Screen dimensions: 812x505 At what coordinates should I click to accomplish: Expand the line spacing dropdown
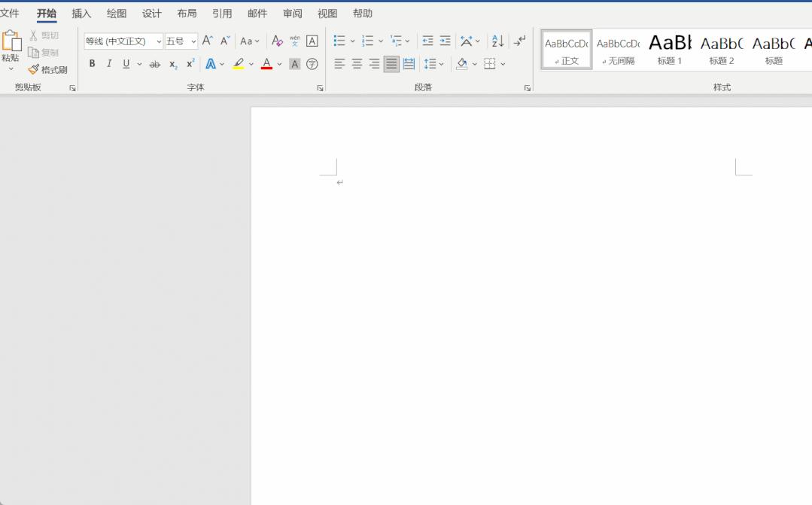[x=441, y=64]
